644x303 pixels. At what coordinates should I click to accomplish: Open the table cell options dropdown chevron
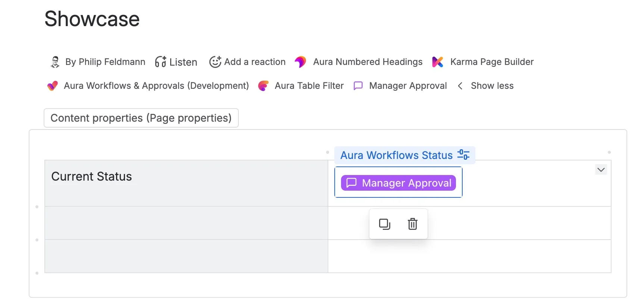coord(601,169)
